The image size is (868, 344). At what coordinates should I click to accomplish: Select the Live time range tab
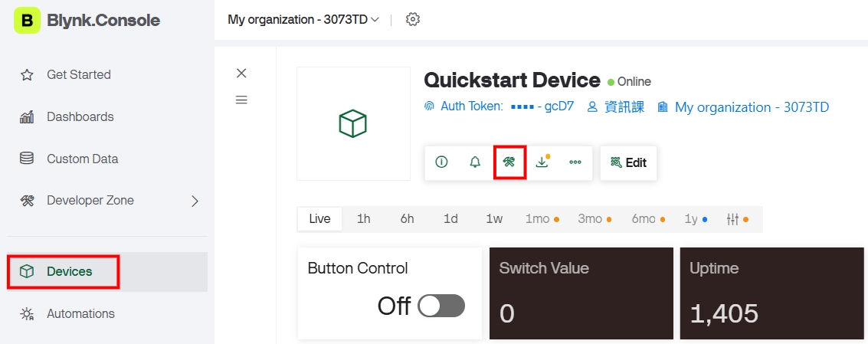319,219
